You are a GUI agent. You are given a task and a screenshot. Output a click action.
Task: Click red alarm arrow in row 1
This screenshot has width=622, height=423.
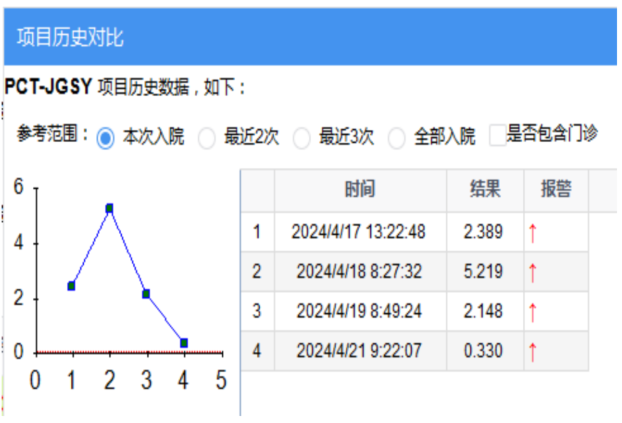coord(533,233)
